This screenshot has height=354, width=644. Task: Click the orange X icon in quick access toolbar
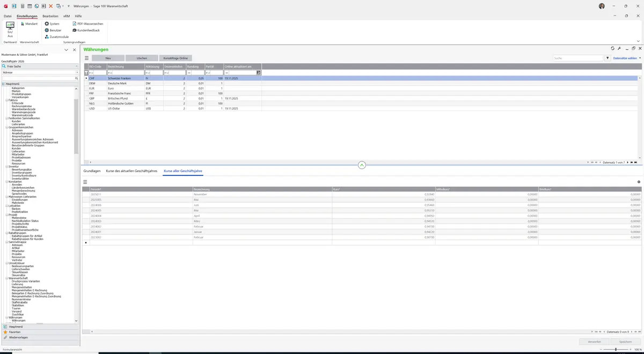(x=51, y=6)
